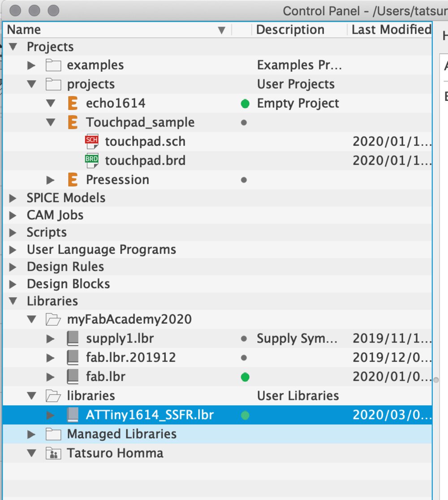The image size is (448, 500).
Task: Toggle the green in-use dot for fab.lbr
Action: pos(245,377)
